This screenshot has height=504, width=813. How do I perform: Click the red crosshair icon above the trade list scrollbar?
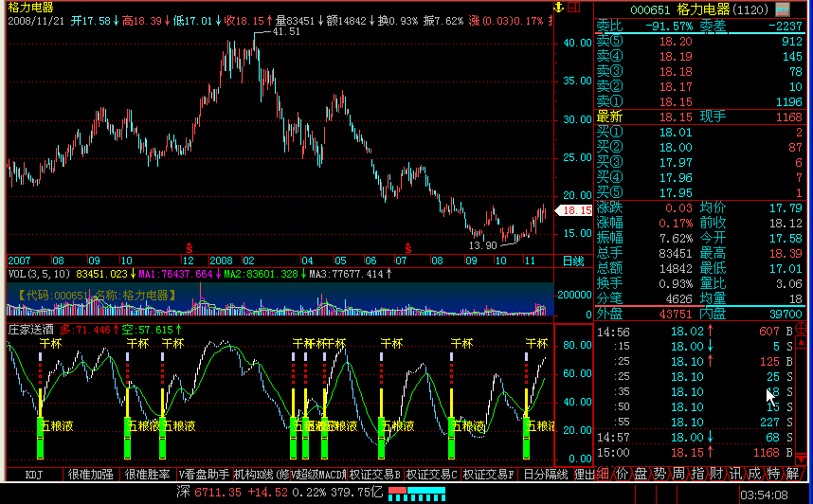tap(802, 328)
